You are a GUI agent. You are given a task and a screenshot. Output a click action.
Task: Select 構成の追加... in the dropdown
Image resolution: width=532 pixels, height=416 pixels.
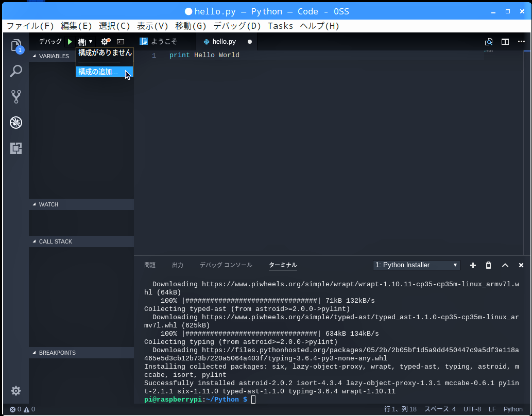coord(105,72)
